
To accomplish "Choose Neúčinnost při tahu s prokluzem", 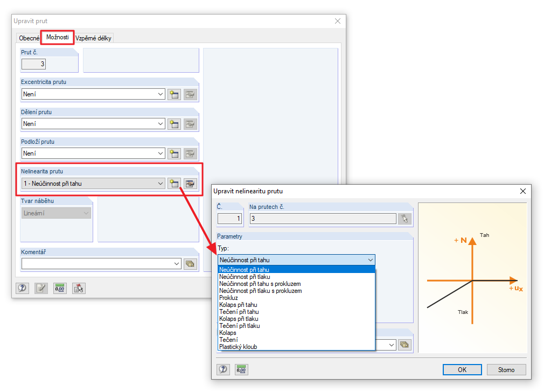I will [297, 284].
